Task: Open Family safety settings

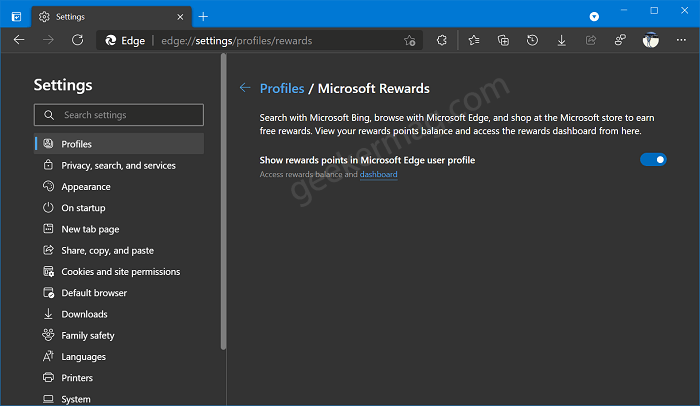Action: [119, 335]
